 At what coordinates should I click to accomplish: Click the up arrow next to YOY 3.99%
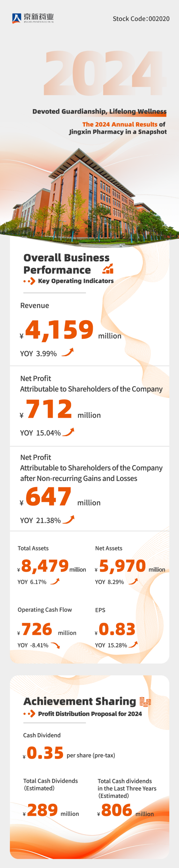[x=68, y=352]
